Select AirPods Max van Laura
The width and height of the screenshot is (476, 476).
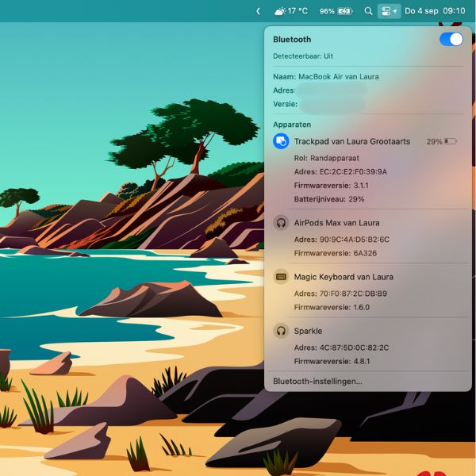click(x=336, y=223)
